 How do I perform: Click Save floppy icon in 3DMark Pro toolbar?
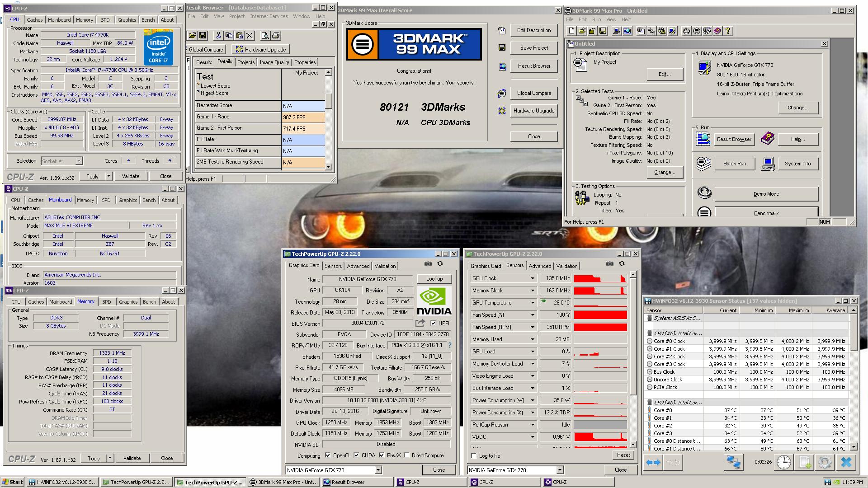pyautogui.click(x=603, y=31)
